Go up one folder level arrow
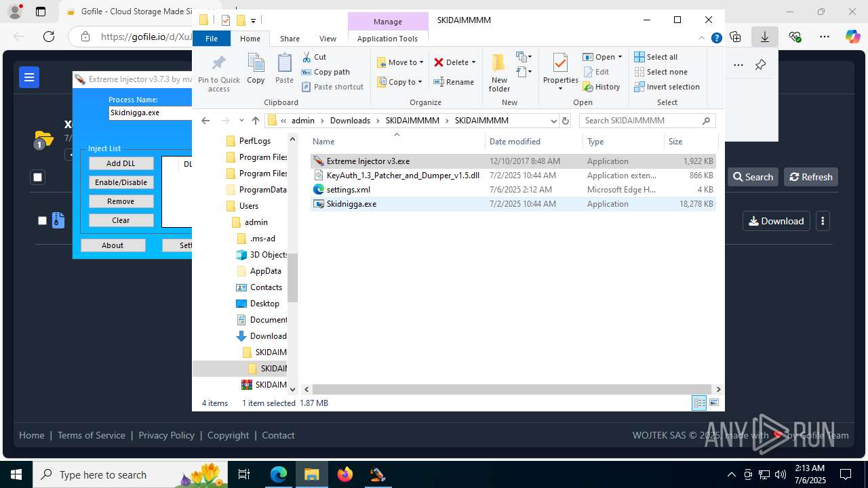 255,121
